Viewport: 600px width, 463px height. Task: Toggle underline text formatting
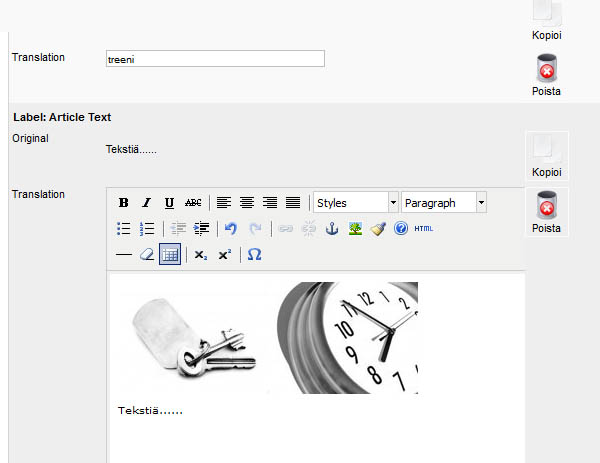click(169, 203)
